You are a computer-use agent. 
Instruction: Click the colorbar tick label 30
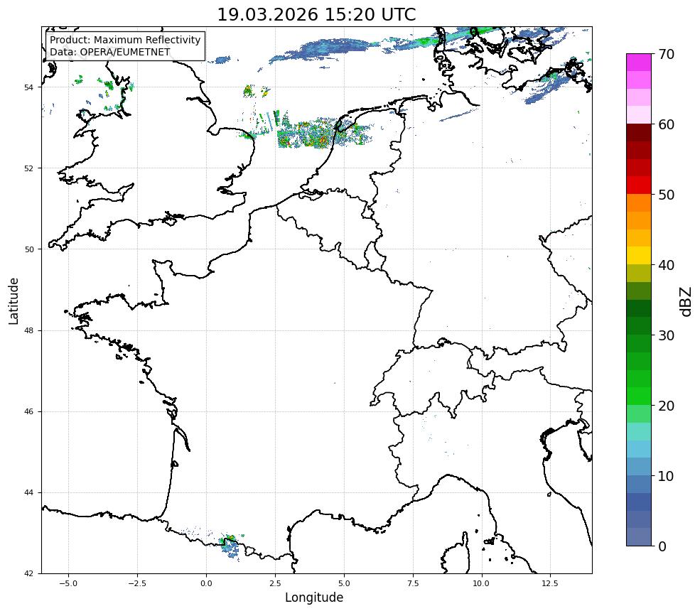tap(666, 335)
